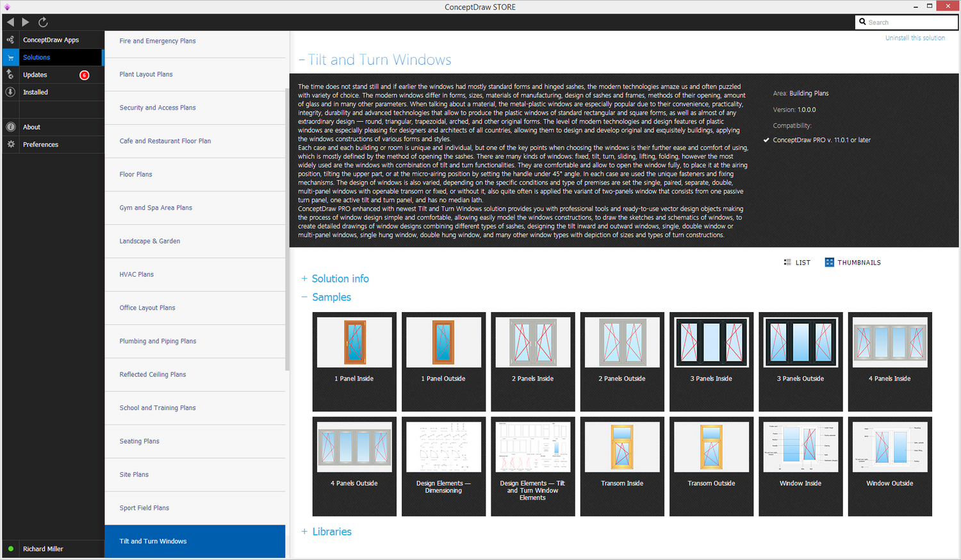Open the 4 Panels Inside sample

[890, 361]
